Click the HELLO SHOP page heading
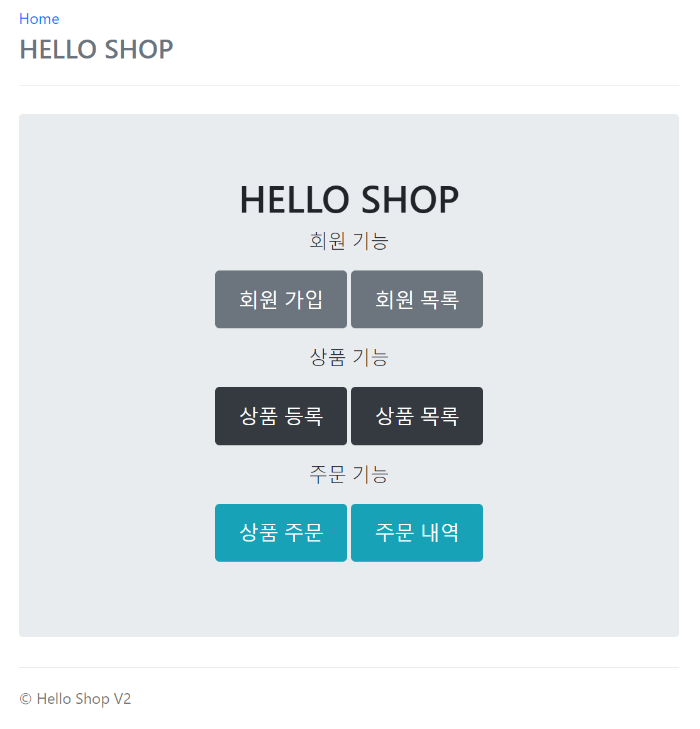 click(96, 50)
